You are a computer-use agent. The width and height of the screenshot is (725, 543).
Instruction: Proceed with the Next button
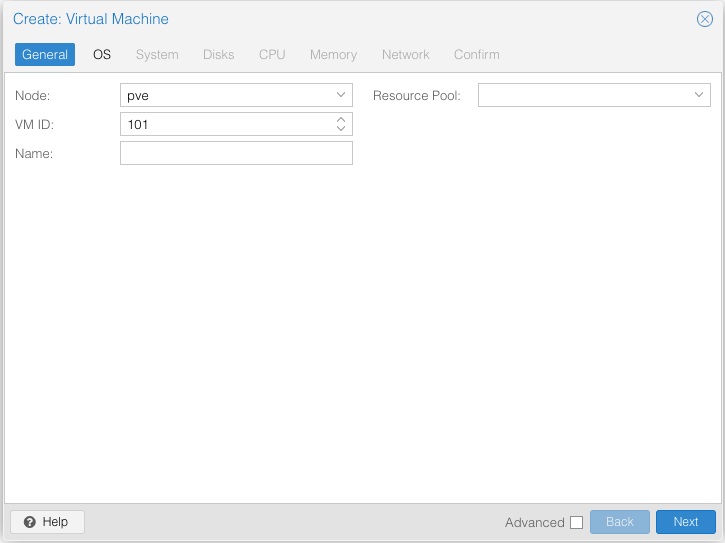[686, 522]
